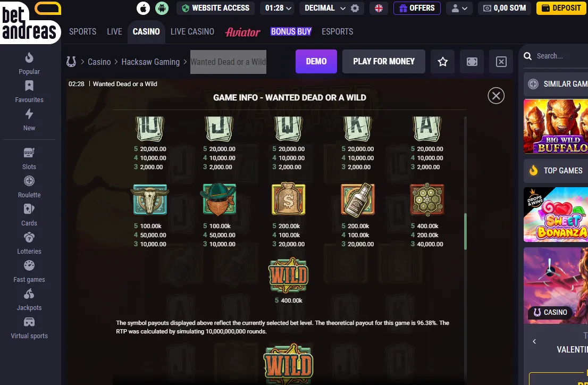Switch to LIVE CASINO tab
Viewport: 588px width, 385px height.
pos(192,31)
